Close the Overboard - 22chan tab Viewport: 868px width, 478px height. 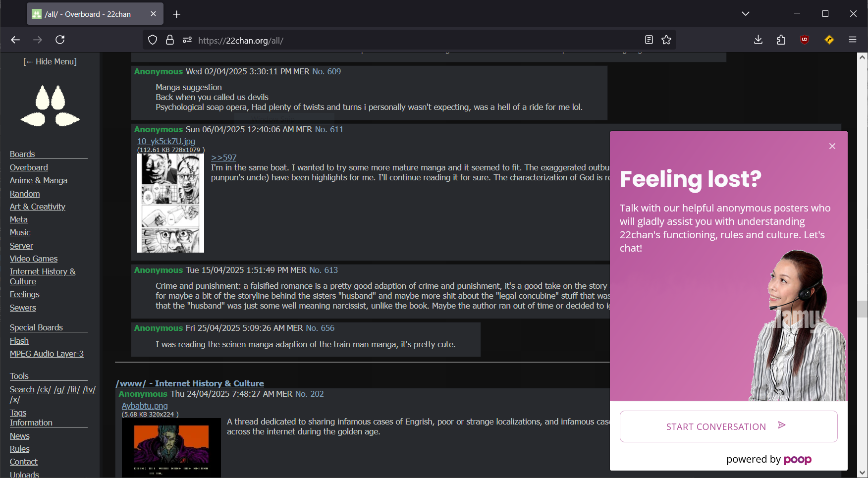tap(153, 14)
